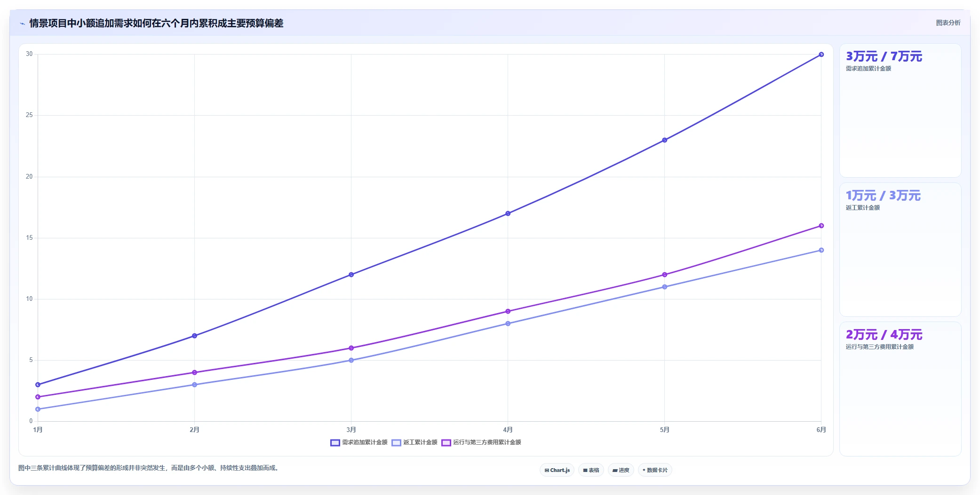Click the y-axis label 5
This screenshot has width=980, height=495.
(31, 360)
